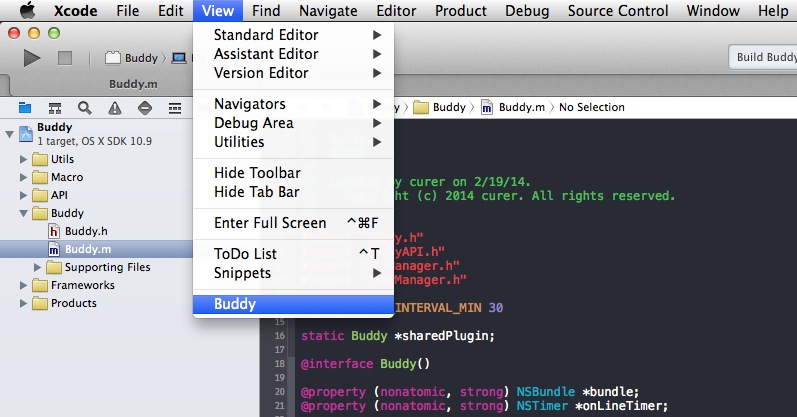Click the Buddy project blueprint icon
This screenshot has height=417, width=797.
[x=26, y=134]
